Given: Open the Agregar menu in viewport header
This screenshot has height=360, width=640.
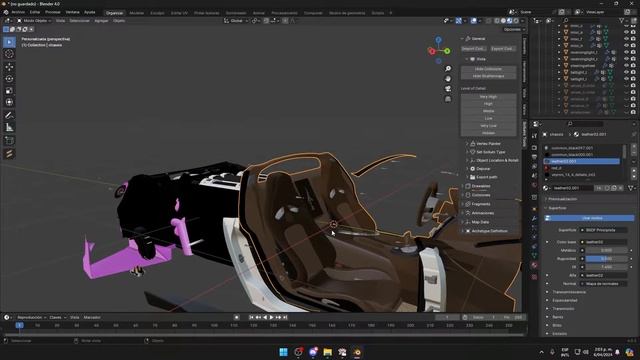Looking at the screenshot, I should (101, 20).
